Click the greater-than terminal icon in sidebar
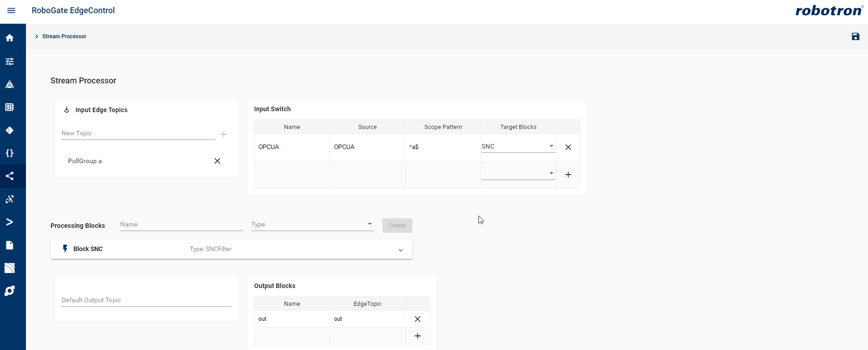The image size is (868, 350). tap(10, 222)
